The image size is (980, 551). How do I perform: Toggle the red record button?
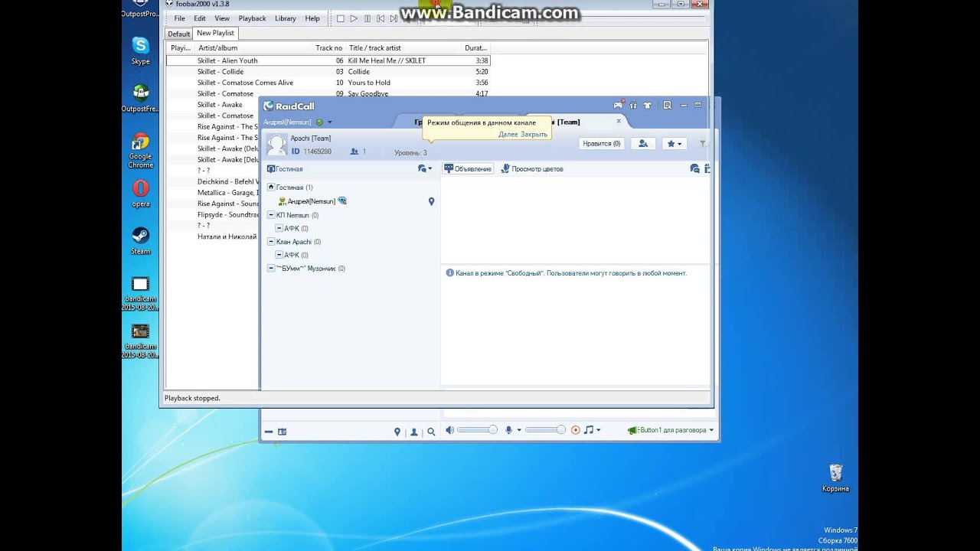pos(576,430)
